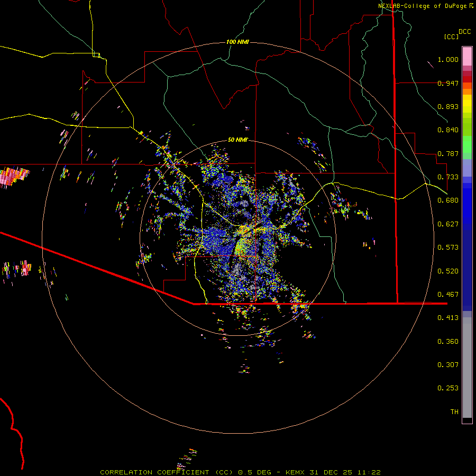This screenshot has height=476, width=476.
Task: Click the 0.307 scale value
Action: [448, 365]
